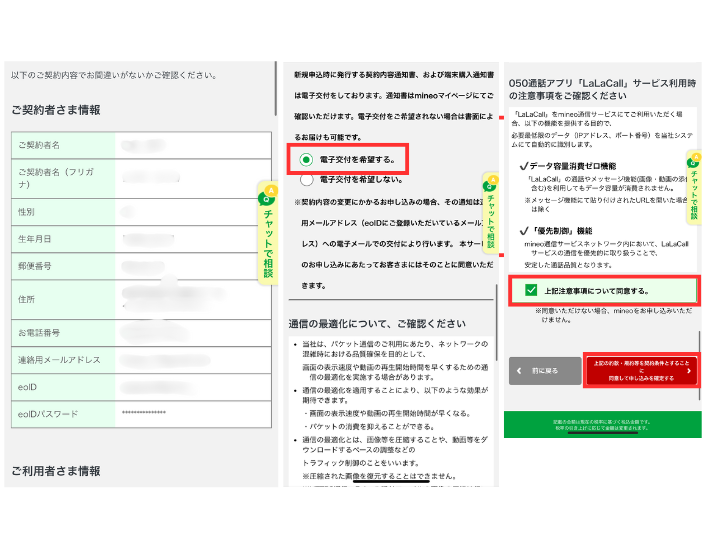Image resolution: width=710 pixels, height=533 pixels.
Task: Open チャットで相談 tab in middle panel
Action: (x=490, y=213)
